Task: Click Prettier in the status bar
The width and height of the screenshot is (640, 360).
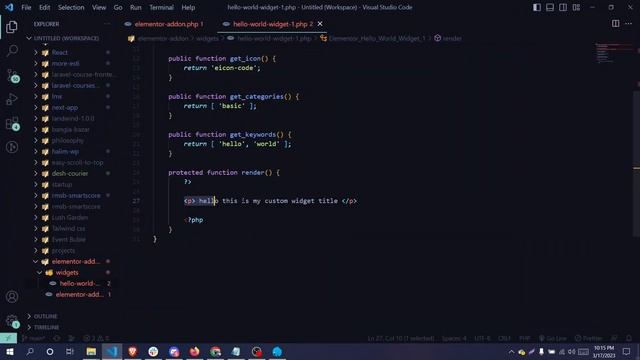Action: tap(588, 338)
